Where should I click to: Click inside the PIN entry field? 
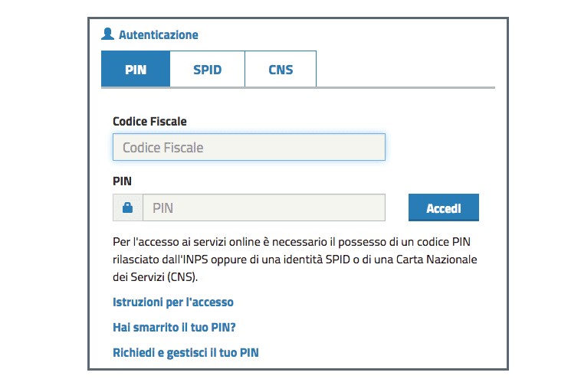264,207
